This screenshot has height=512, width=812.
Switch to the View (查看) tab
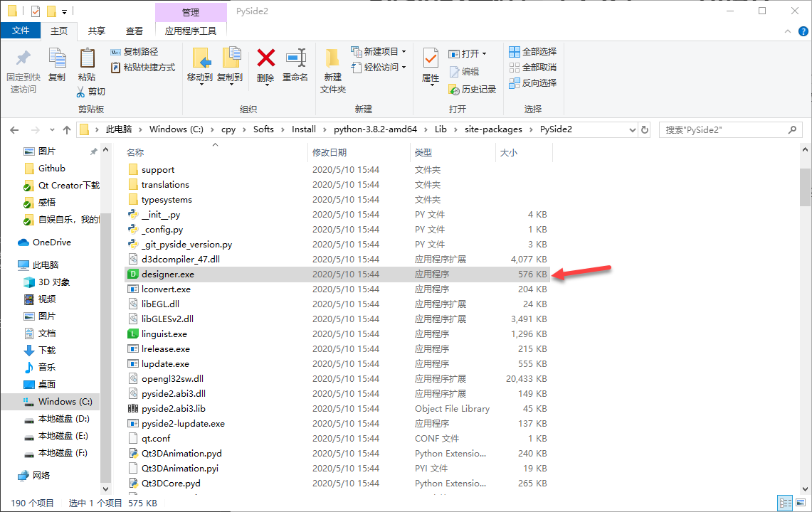pos(135,31)
